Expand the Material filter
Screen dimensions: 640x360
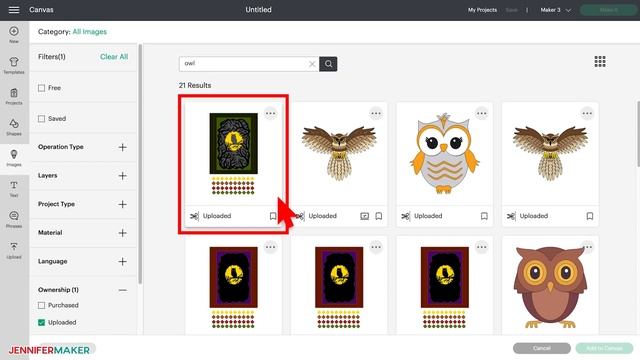(122, 233)
